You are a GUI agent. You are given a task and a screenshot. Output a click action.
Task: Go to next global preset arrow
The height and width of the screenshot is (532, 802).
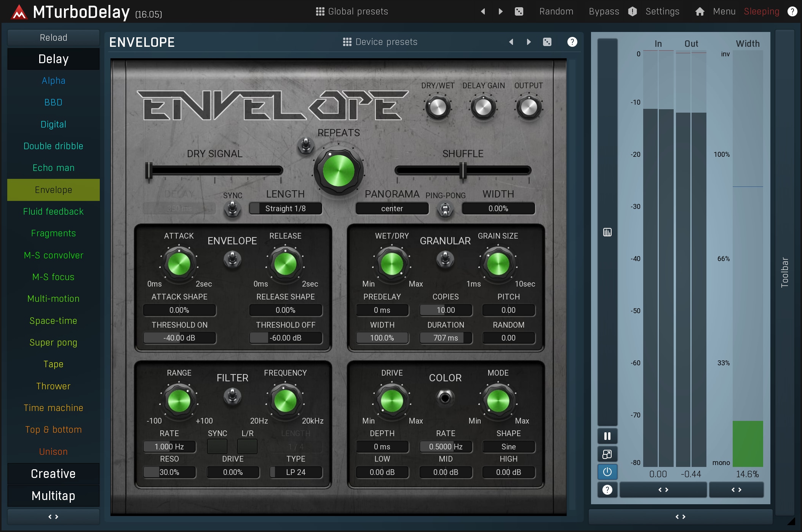[x=501, y=11]
